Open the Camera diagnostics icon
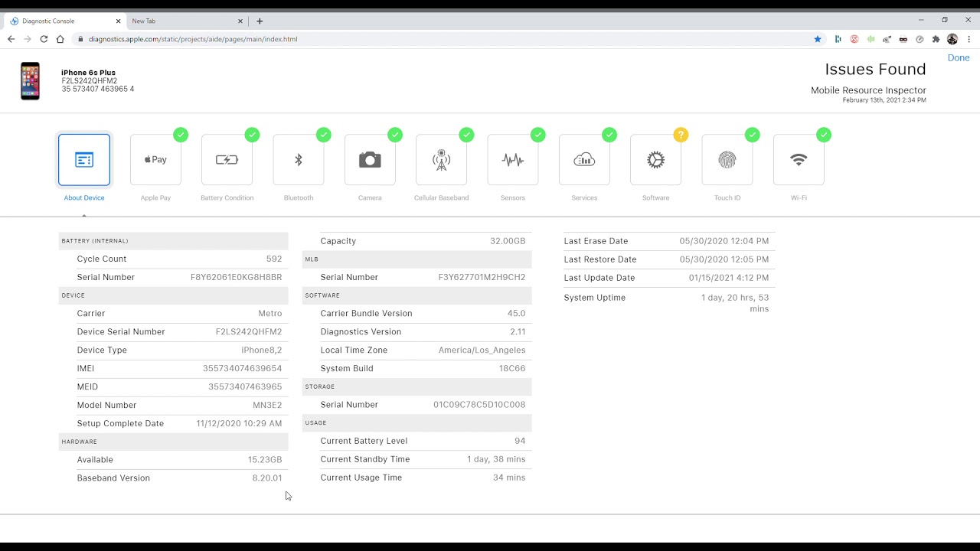The height and width of the screenshot is (551, 980). point(370,160)
